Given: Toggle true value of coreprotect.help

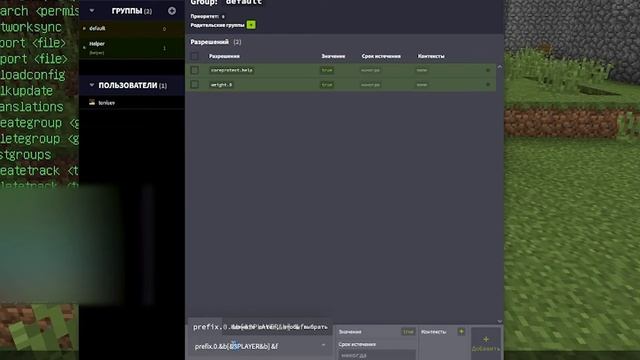Looking at the screenshot, I should [x=327, y=70].
